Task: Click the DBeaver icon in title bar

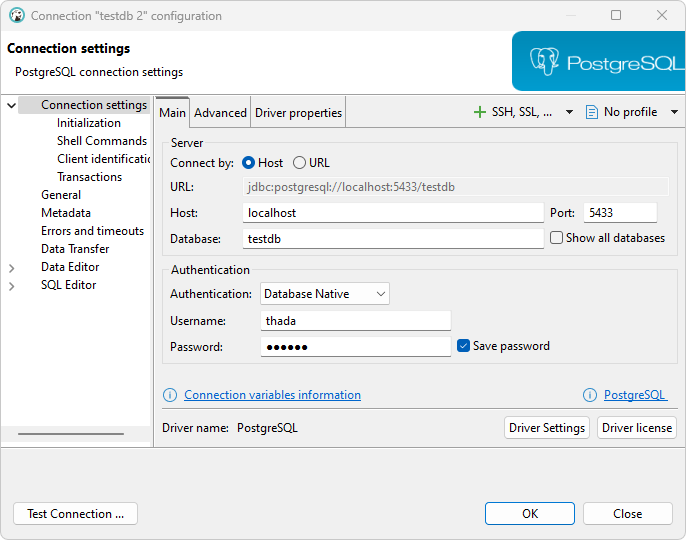Action: [16, 16]
